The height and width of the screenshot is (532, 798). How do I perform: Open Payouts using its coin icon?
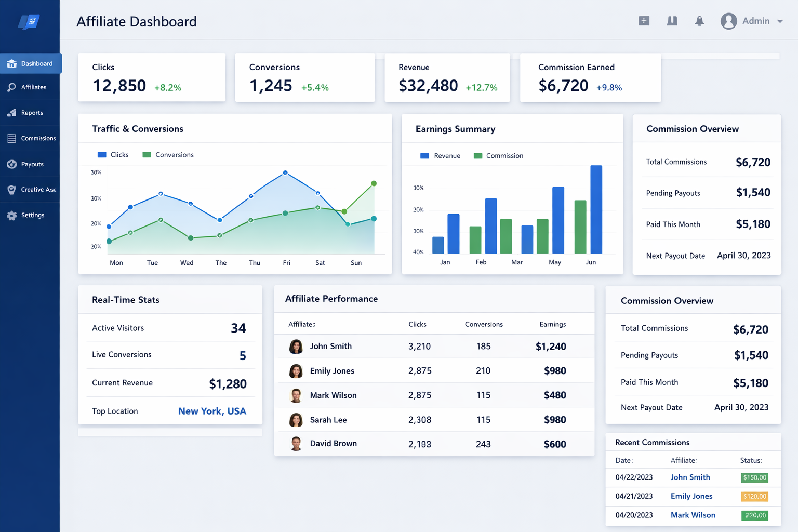click(11, 164)
